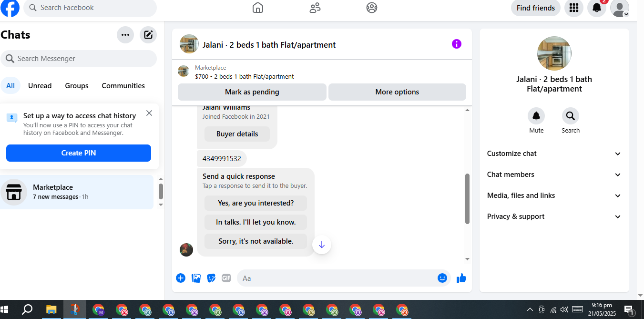
Task: Open chat options three-dot icon
Action: pos(125,35)
